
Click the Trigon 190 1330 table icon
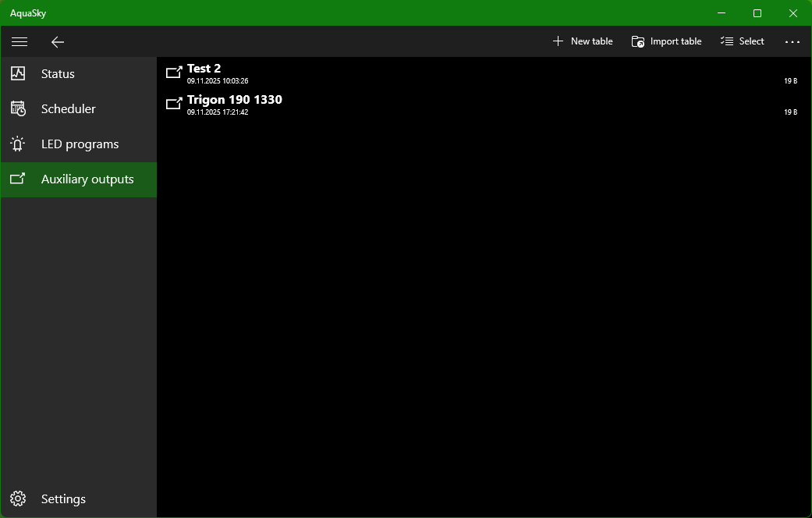point(174,104)
